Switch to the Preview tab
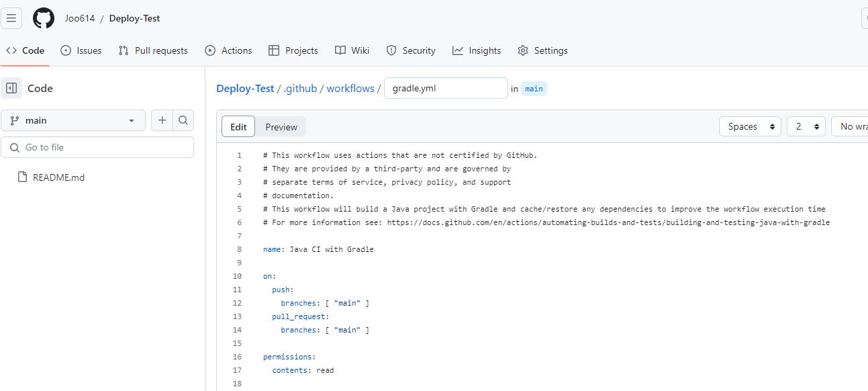The image size is (868, 391). (281, 126)
